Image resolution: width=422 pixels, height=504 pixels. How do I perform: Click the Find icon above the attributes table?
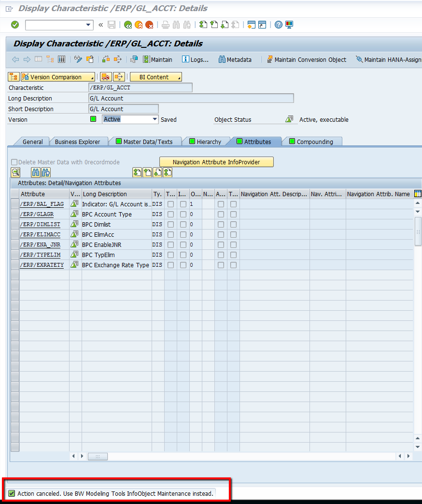pos(36,172)
